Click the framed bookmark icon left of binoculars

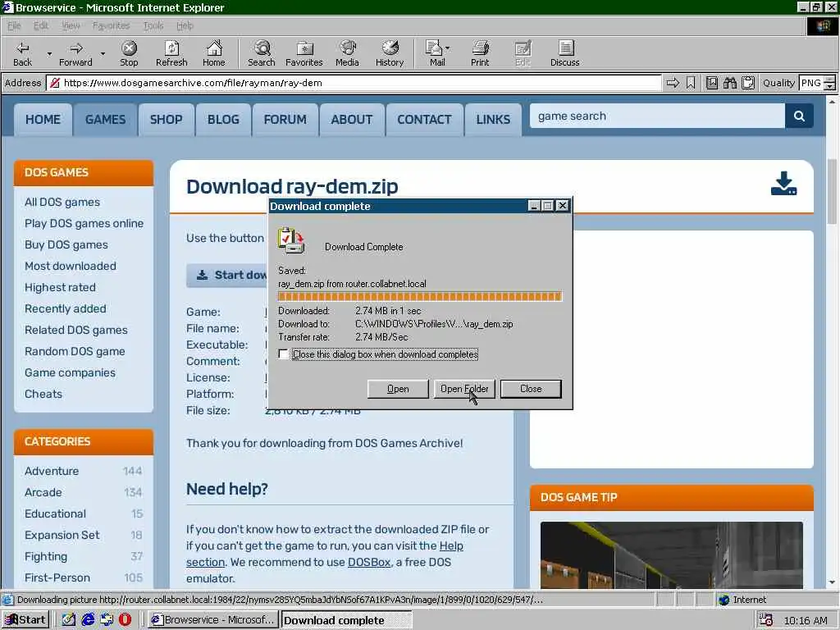712,83
